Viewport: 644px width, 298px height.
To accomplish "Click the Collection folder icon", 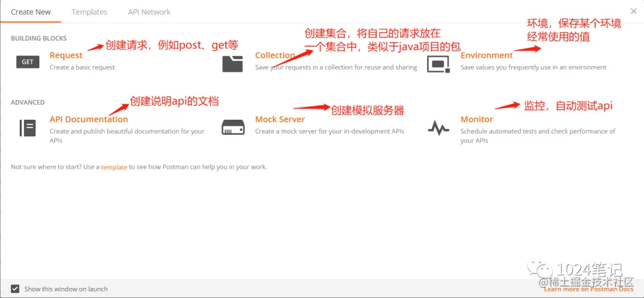I will point(233,64).
